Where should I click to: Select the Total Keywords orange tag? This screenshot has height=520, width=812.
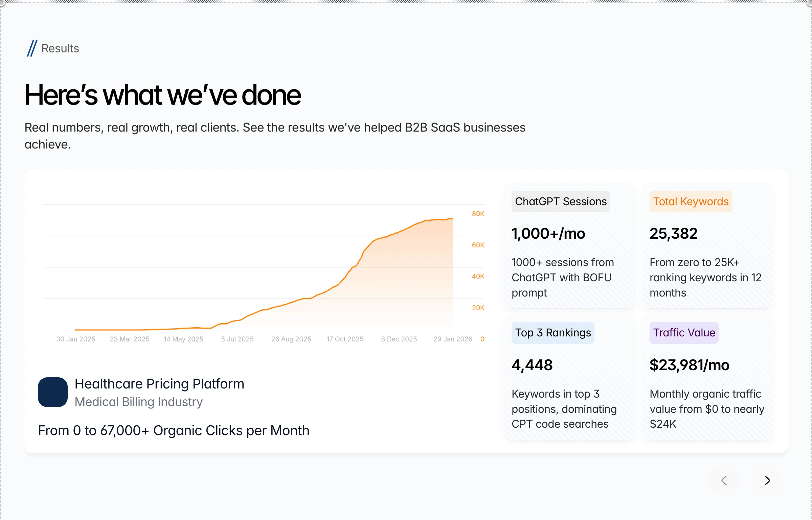click(x=691, y=202)
